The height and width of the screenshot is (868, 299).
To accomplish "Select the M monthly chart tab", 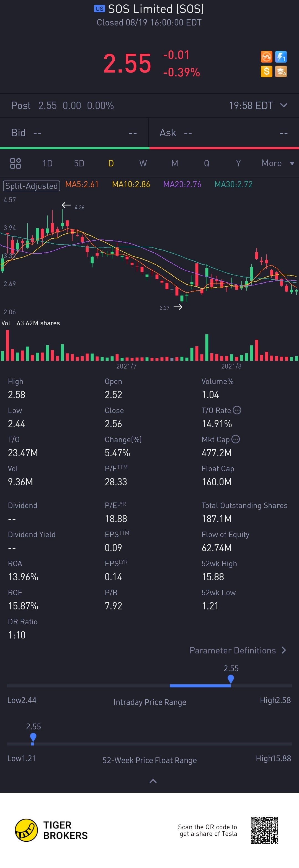I will click(175, 163).
